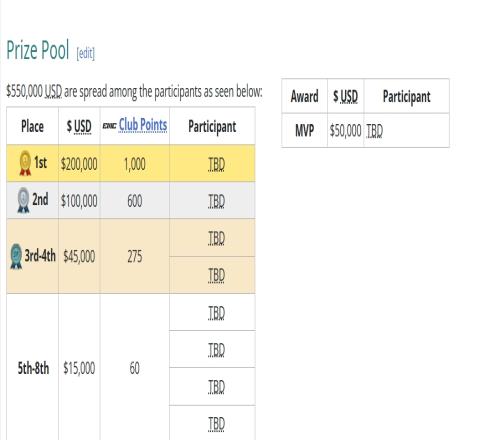Screen dimensions: 500x440
Task: Click the first TBD in the 5th-8th group
Action: pos(216,313)
